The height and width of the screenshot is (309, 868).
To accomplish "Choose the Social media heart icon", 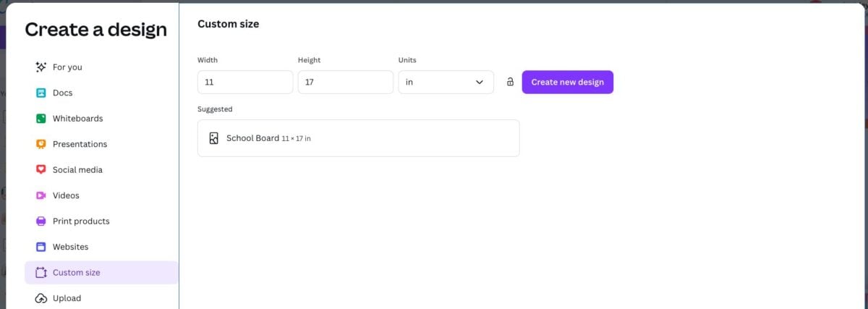I will click(x=41, y=170).
